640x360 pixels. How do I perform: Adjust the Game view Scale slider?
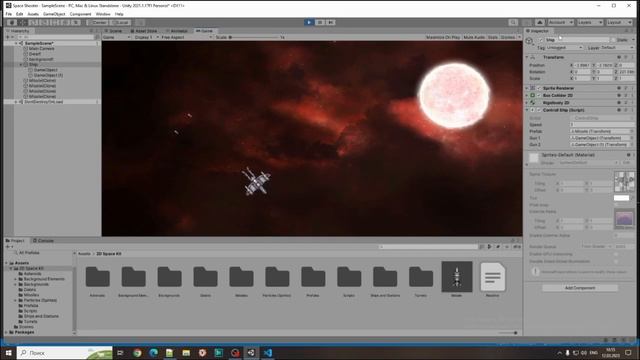click(x=253, y=37)
